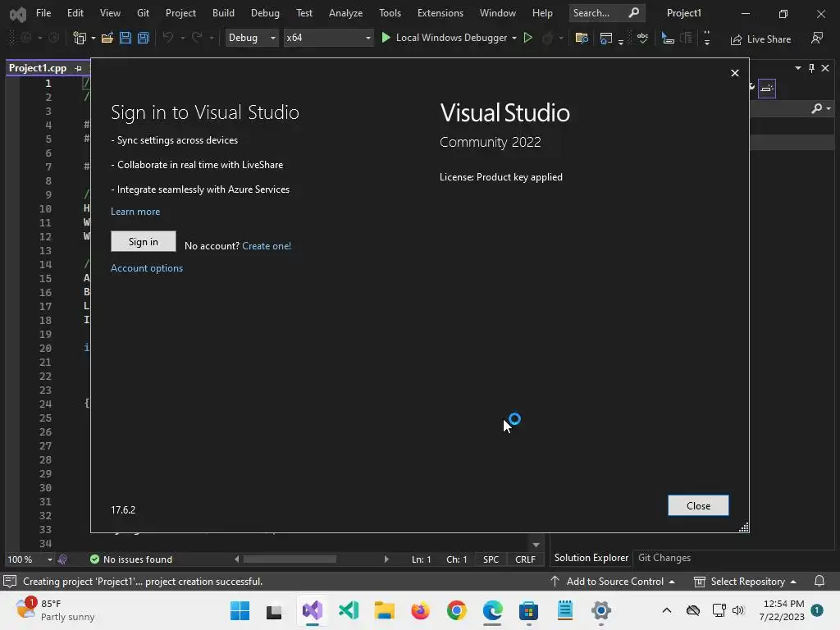Expand the New Project icon dropdown arrow

[x=94, y=38]
